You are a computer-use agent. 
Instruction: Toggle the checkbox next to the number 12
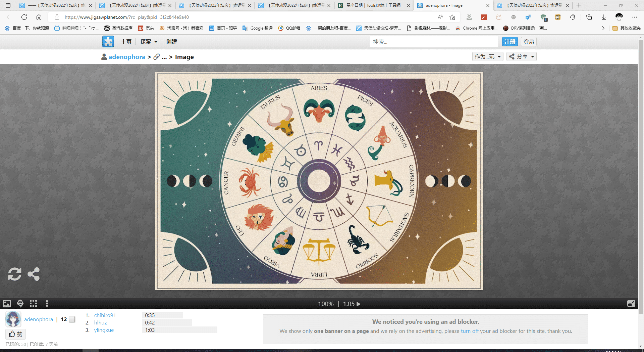[72, 319]
